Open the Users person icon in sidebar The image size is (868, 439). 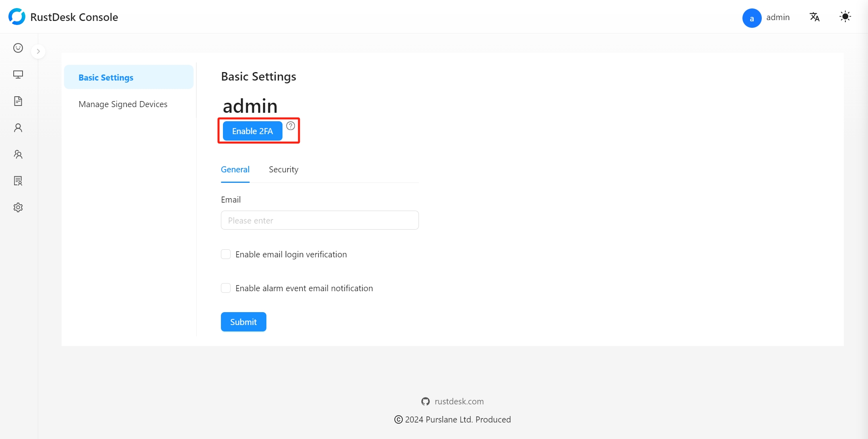point(18,128)
